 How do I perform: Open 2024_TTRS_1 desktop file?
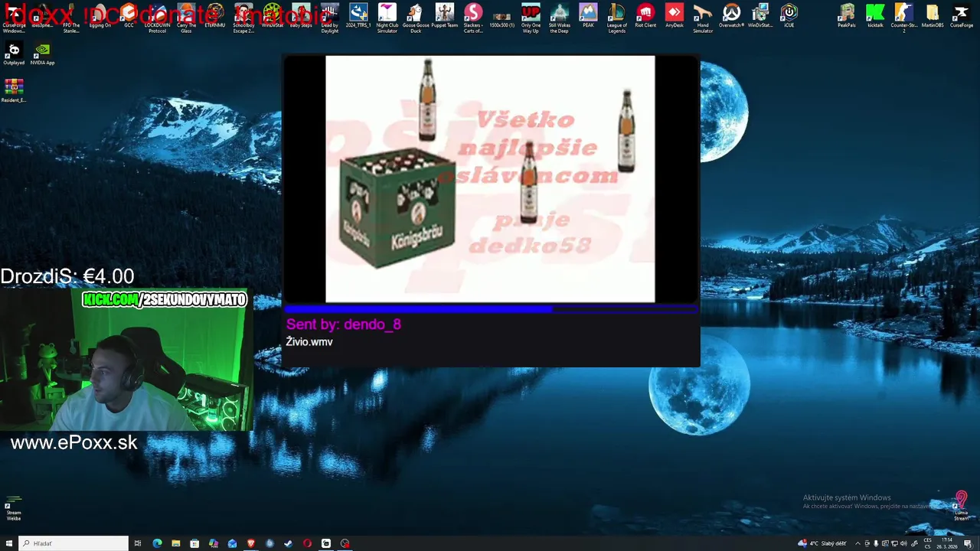tap(358, 16)
